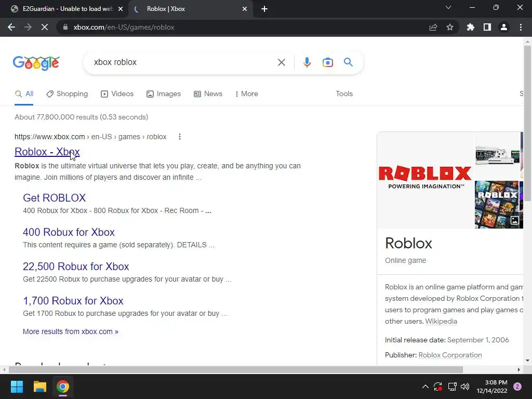Open Roblox Corporation publisher link
This screenshot has height=399, width=532.
pyautogui.click(x=450, y=355)
